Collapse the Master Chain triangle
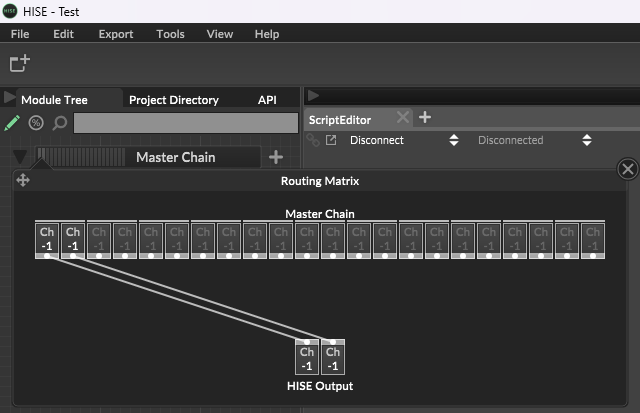The width and height of the screenshot is (640, 413). tap(20, 157)
